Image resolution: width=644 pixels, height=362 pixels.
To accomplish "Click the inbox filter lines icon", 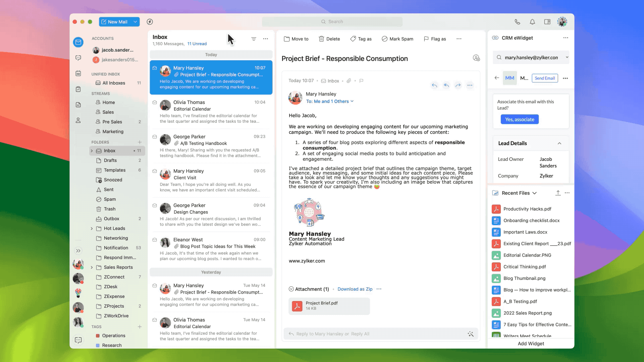I will point(254,39).
